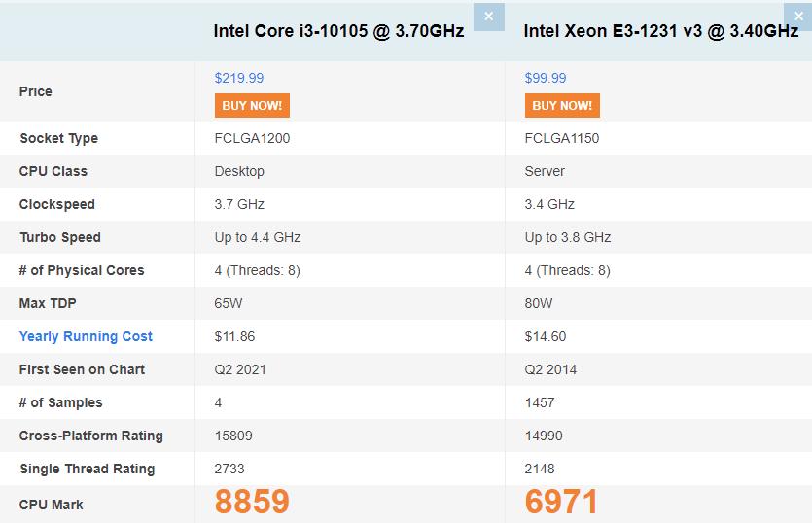Select the 6971 CPU Mark score
Viewport: 812px width, 523px height.
562,502
